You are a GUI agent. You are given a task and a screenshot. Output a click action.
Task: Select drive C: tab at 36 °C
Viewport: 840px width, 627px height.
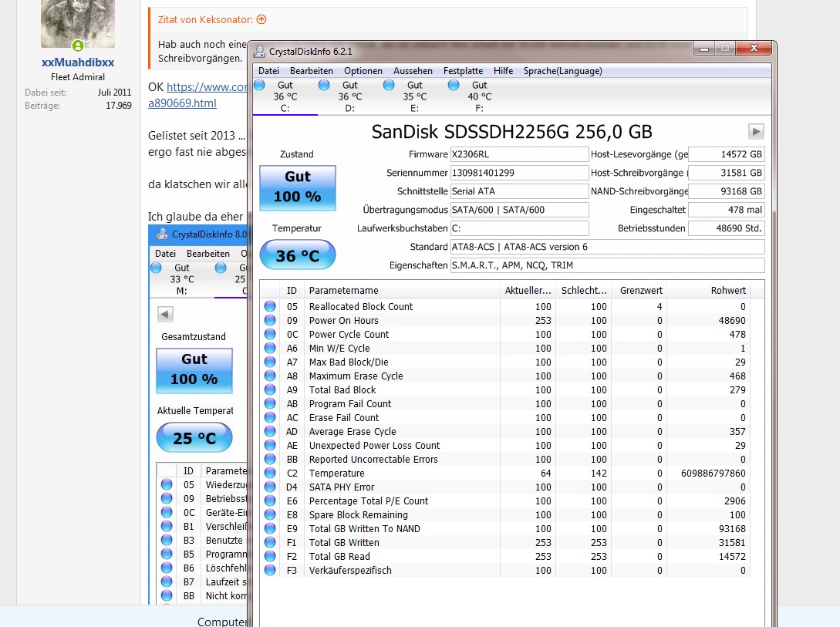pos(285,96)
